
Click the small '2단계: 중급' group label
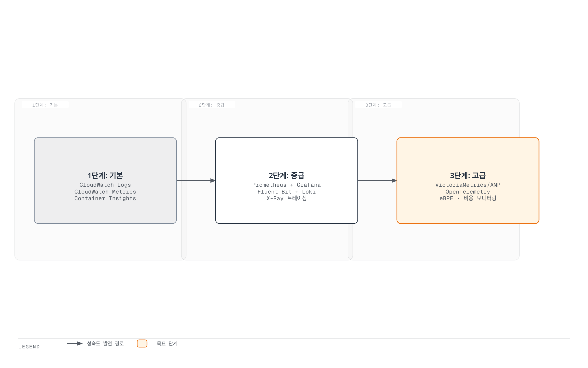point(212,105)
